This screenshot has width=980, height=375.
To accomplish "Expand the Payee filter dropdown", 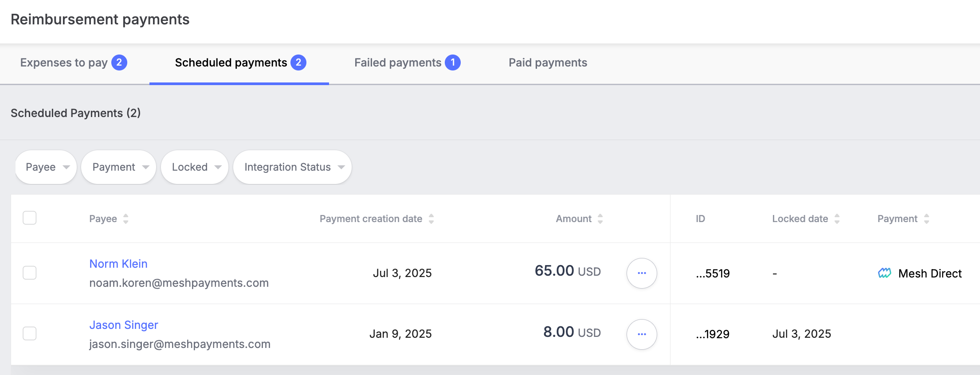I will pos(46,167).
